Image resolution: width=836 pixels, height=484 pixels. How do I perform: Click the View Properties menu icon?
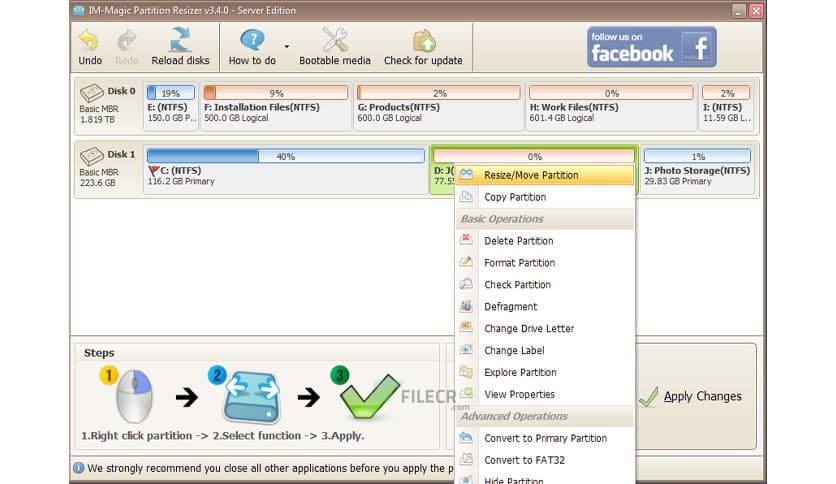(466, 393)
